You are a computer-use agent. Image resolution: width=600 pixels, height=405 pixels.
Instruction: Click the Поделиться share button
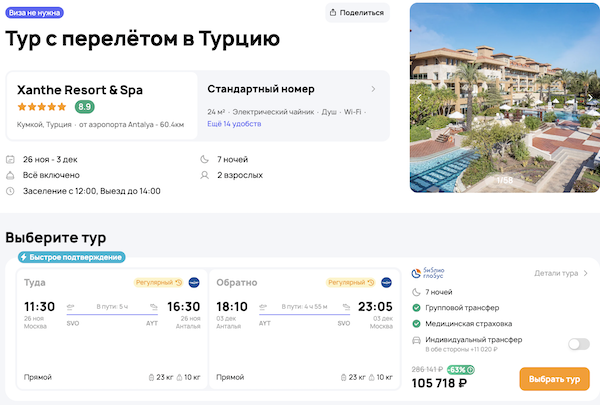tap(357, 13)
